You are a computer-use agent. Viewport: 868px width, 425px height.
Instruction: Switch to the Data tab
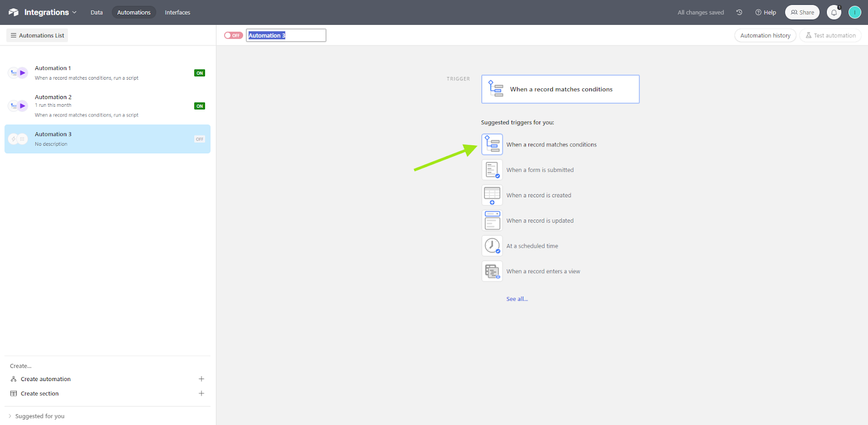click(x=97, y=12)
